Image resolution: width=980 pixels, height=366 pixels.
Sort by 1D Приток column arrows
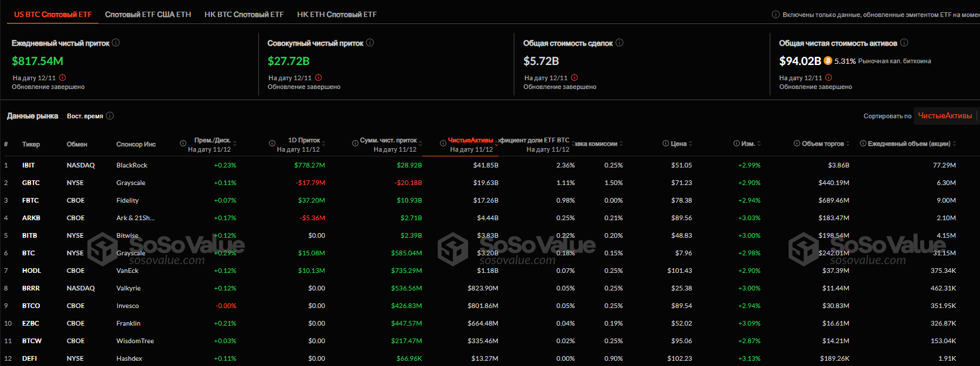coord(323,143)
